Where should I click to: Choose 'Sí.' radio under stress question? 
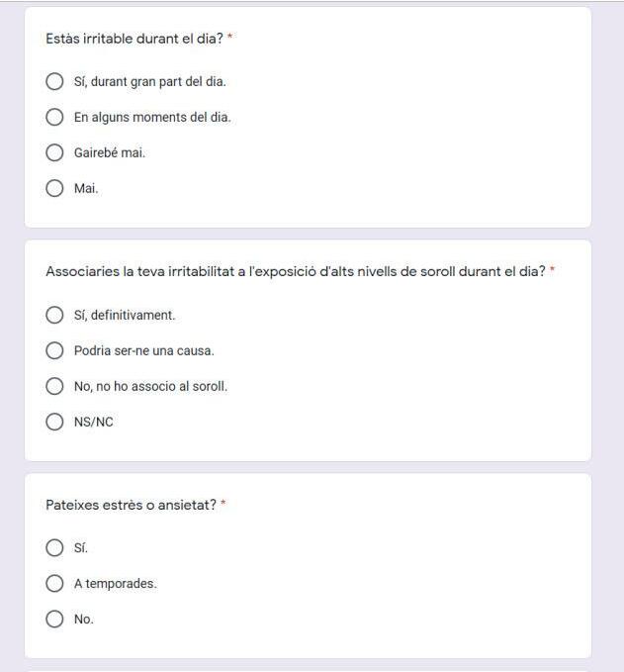pyautogui.click(x=55, y=547)
